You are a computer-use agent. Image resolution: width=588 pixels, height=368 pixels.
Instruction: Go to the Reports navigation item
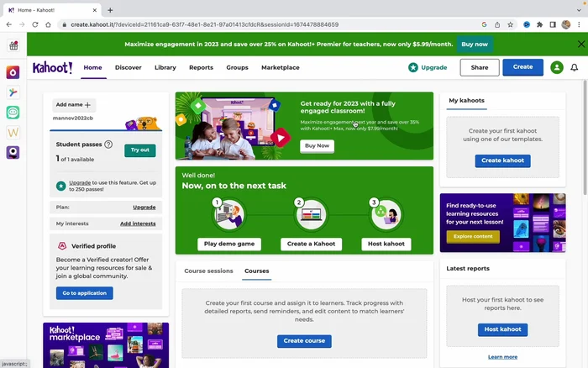click(x=201, y=67)
